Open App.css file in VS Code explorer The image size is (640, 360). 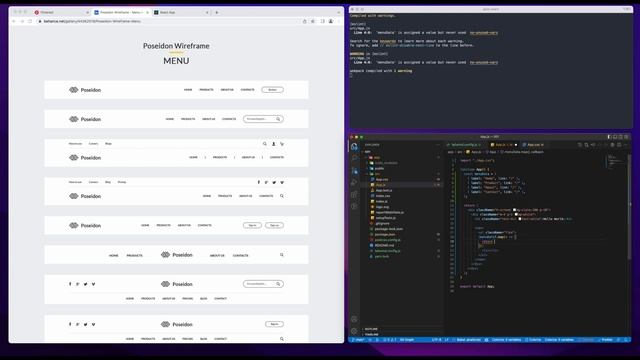(x=382, y=179)
